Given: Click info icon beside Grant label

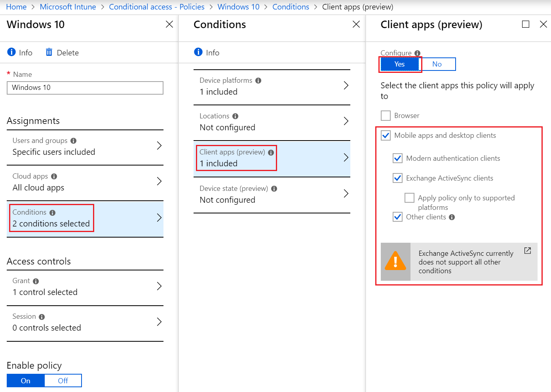Looking at the screenshot, I should coord(36,281).
